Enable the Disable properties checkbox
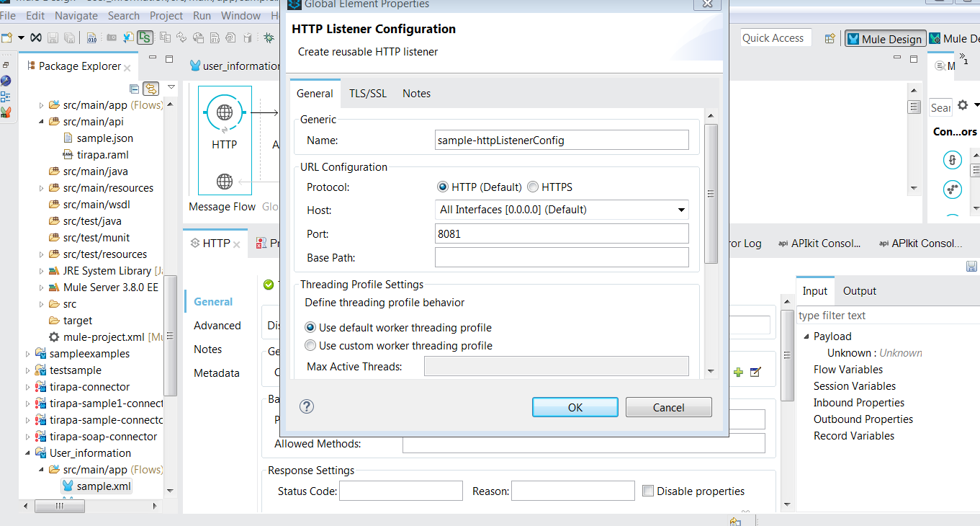 tap(648, 491)
